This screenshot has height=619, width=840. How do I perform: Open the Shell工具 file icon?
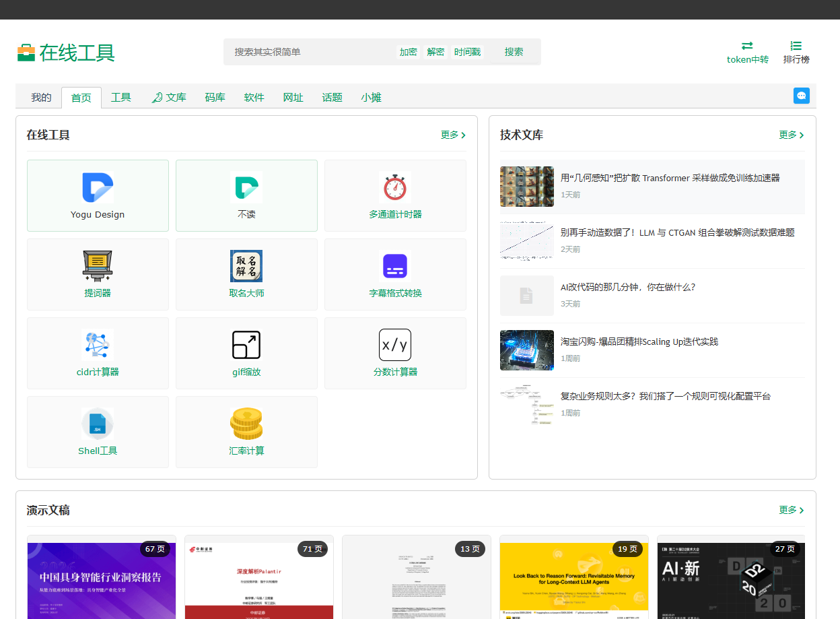[98, 424]
